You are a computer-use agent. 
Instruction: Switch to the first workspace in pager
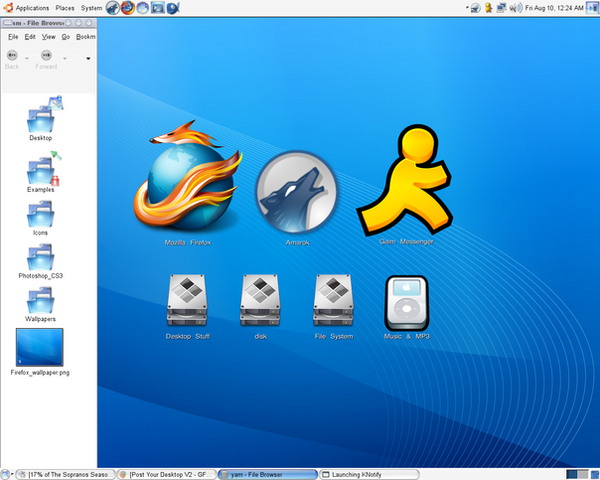[x=572, y=475]
